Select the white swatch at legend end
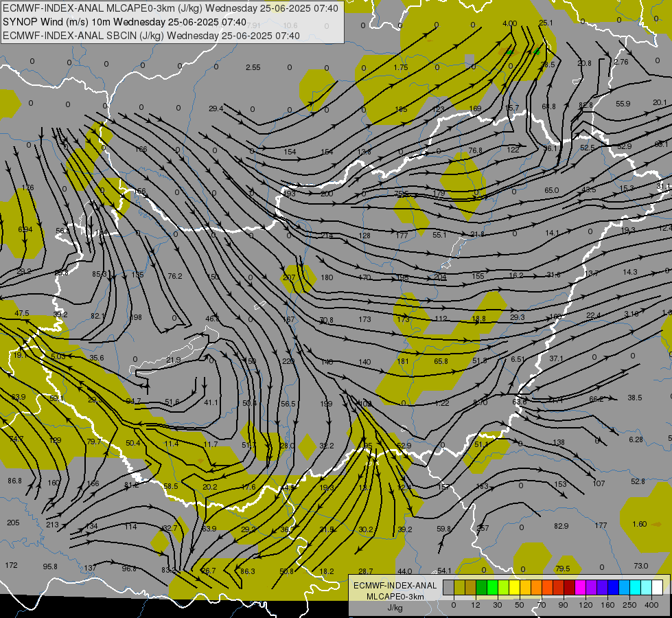 coord(657,588)
